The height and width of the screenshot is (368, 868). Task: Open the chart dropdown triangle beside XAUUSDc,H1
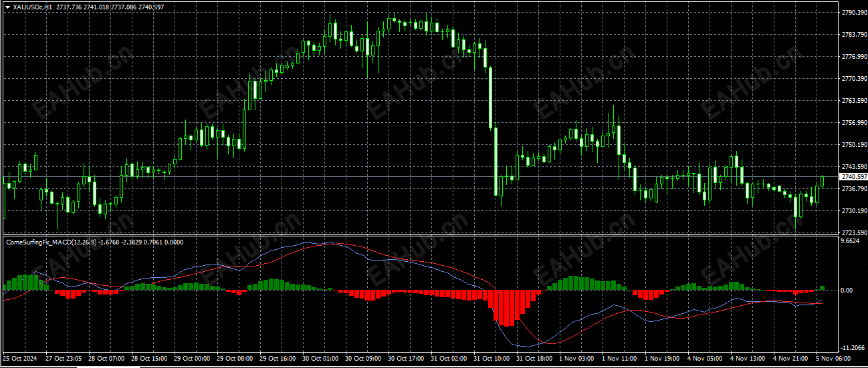point(7,7)
